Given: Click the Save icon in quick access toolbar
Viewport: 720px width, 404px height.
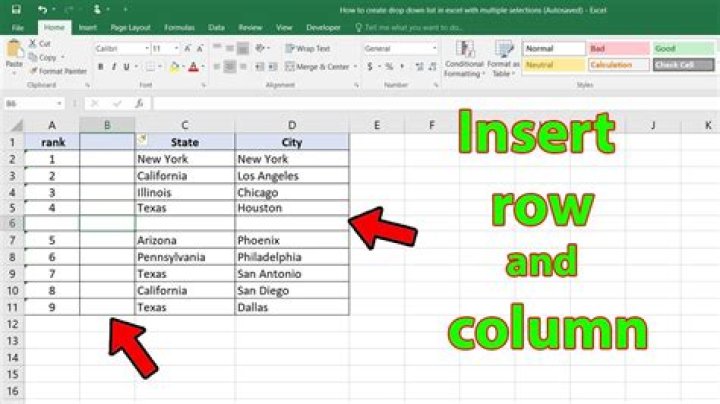Looking at the screenshot, I should [18, 8].
